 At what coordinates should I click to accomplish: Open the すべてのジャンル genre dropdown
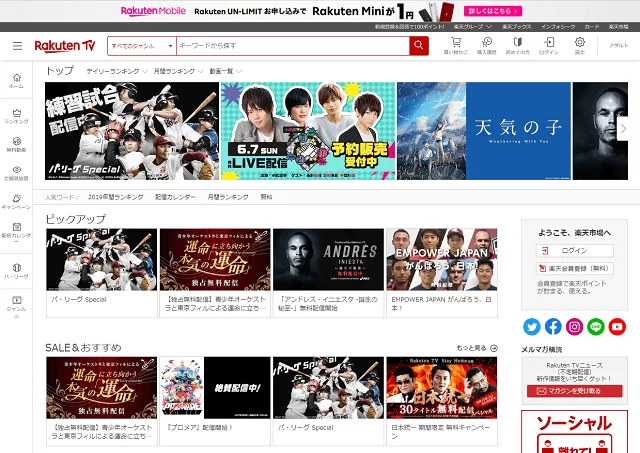(x=142, y=46)
